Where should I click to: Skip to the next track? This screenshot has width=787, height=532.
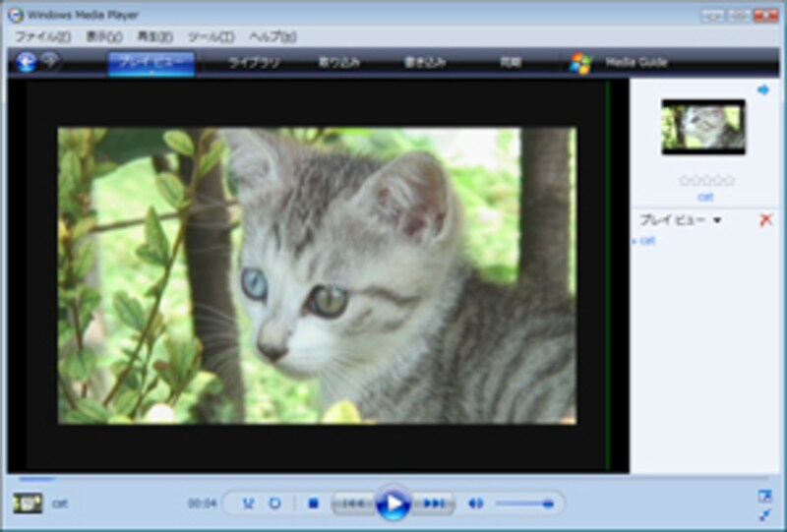[435, 503]
